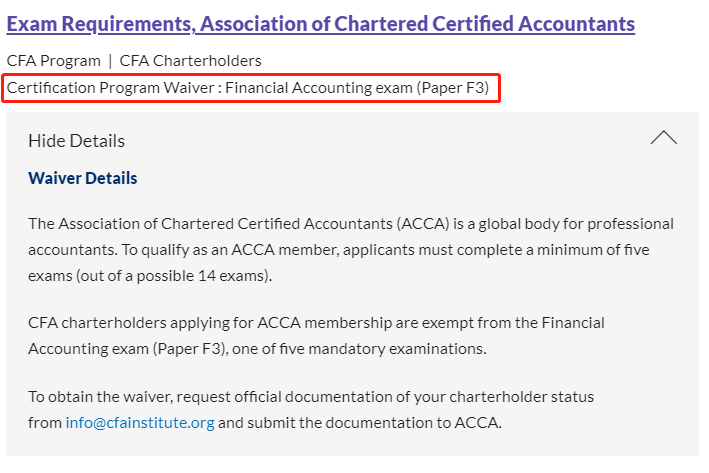The height and width of the screenshot is (473, 709).
Task: Click the Hide Details label
Action: pyautogui.click(x=76, y=140)
